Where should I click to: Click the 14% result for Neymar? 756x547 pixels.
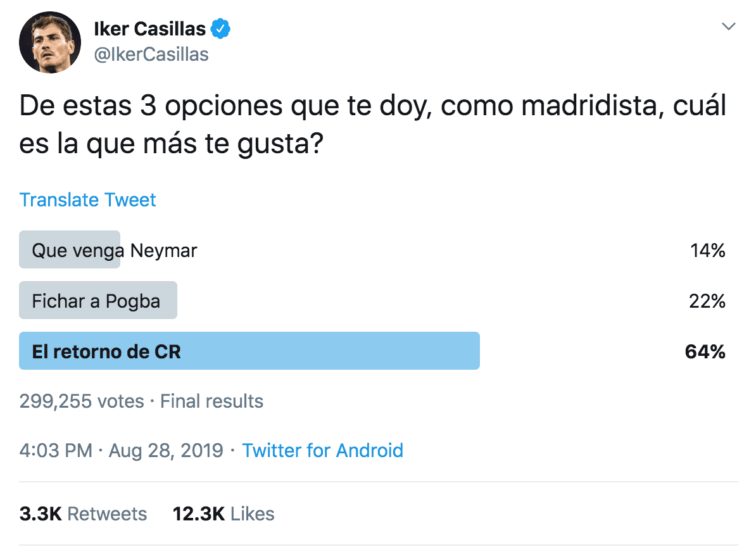pos(707,251)
